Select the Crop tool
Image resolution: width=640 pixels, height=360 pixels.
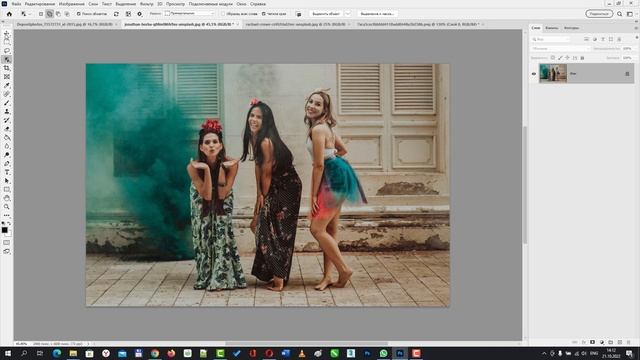pyautogui.click(x=7, y=68)
